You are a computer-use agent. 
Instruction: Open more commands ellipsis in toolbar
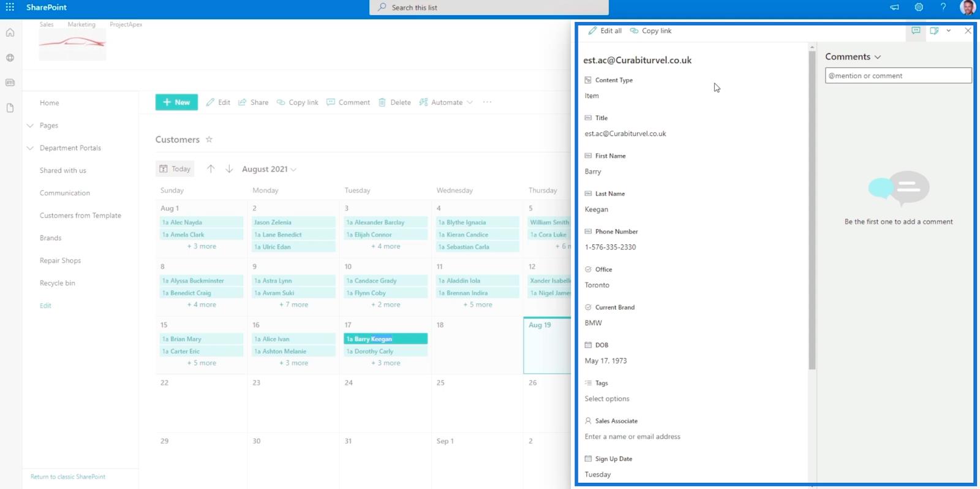tap(487, 102)
